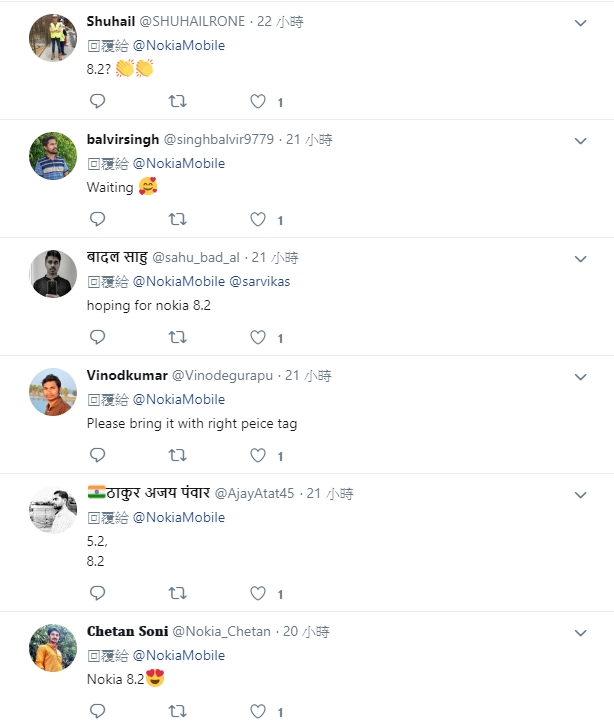Click the '21 小時' timestamp on balvirsingh's tweet
This screenshot has width=614, height=728.
pos(309,139)
